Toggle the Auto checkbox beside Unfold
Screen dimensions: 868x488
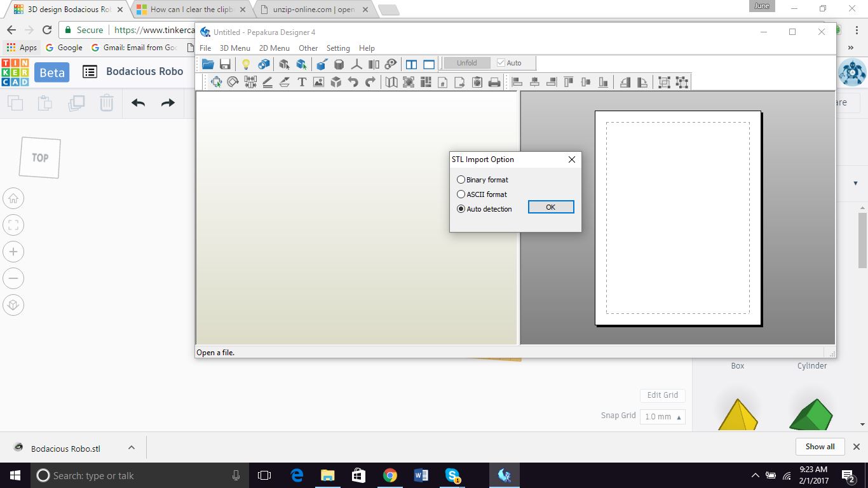(x=501, y=63)
